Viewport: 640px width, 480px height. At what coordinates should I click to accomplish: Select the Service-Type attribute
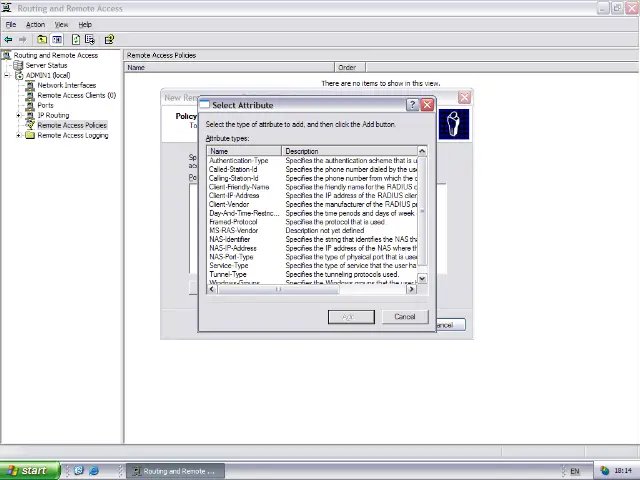[229, 266]
